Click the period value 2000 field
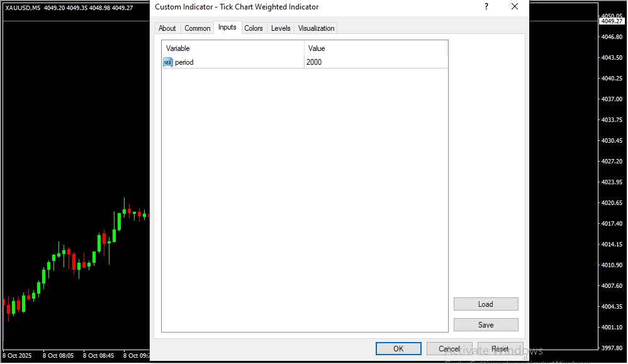628x364 pixels. pos(375,62)
